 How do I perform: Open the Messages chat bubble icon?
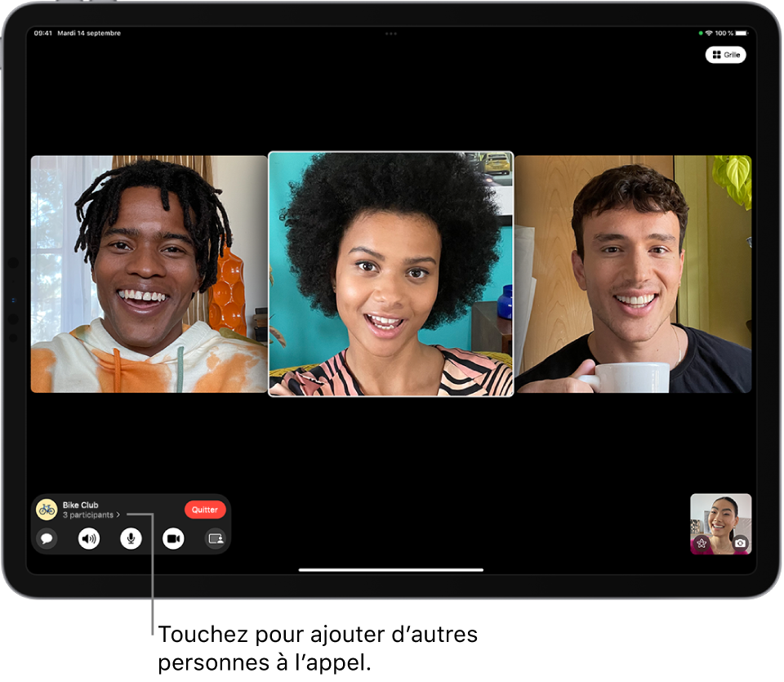coord(47,539)
